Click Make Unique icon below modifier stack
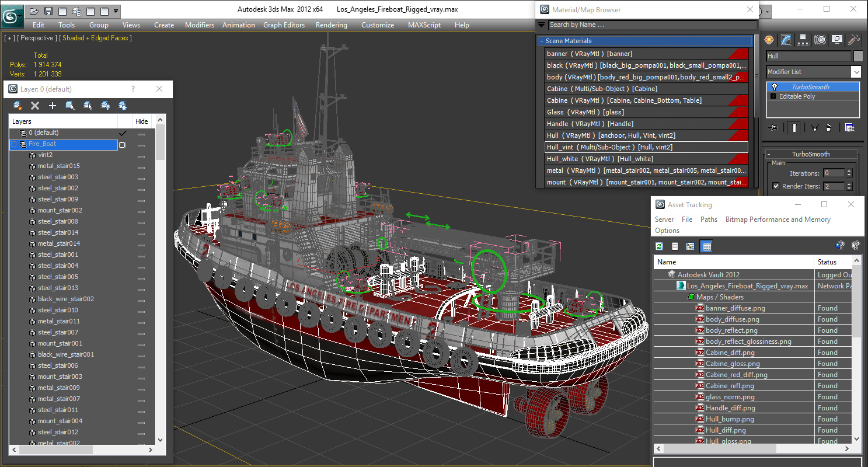Screen dimensions: 868x467 pyautogui.click(x=814, y=128)
